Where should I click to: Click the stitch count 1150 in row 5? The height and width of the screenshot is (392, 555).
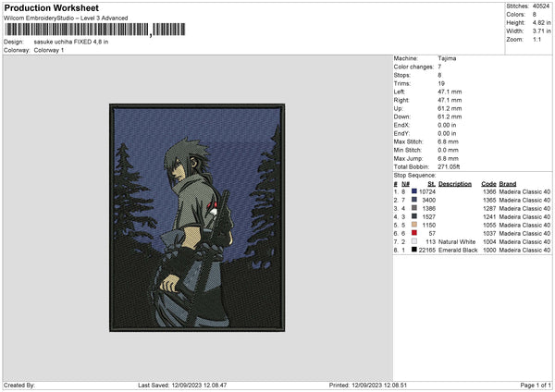coord(429,225)
